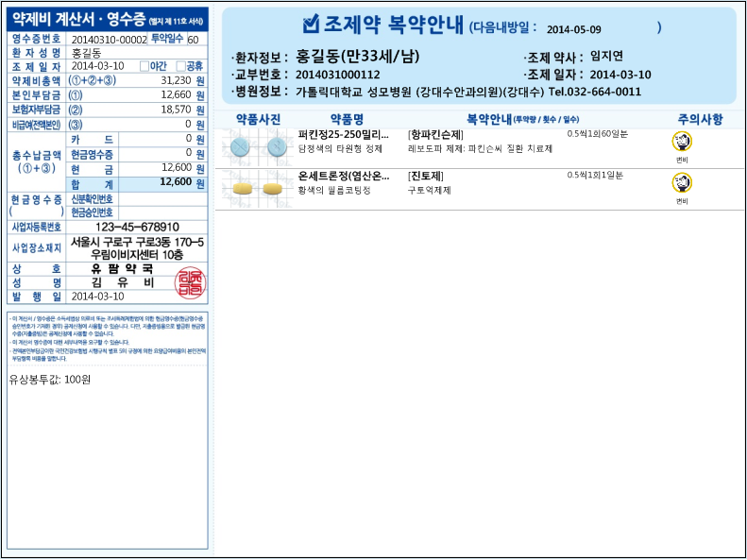The width and height of the screenshot is (747, 560).
Task: Click the red pharmacist seal stamp
Action: (x=189, y=281)
